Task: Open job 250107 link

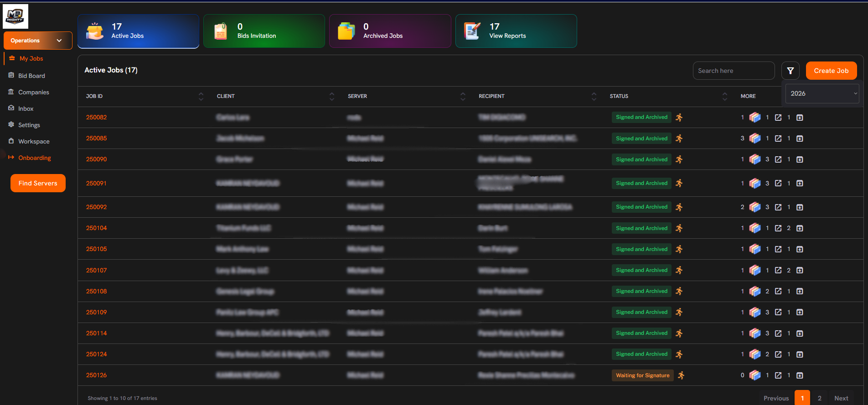Action: click(x=96, y=270)
